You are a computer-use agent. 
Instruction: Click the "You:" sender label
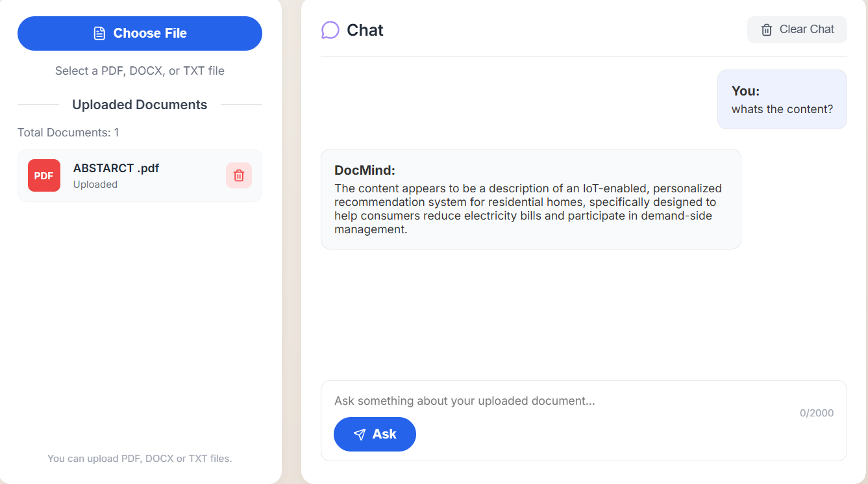(x=745, y=91)
